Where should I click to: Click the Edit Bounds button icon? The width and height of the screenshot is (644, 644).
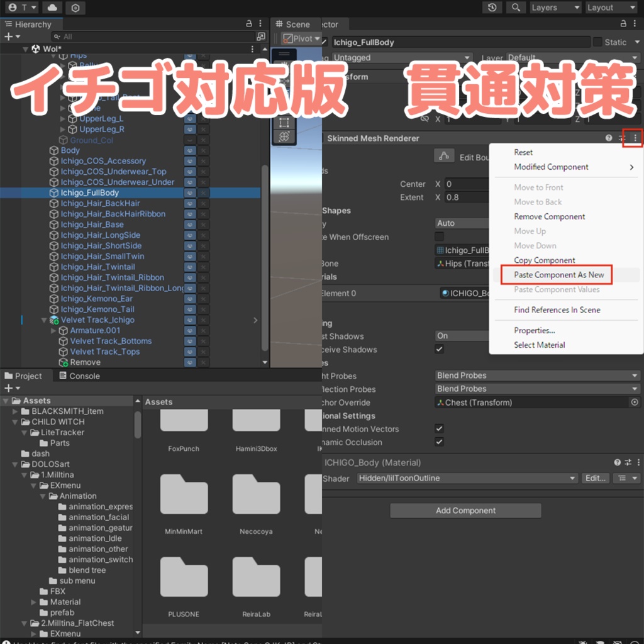tap(443, 156)
